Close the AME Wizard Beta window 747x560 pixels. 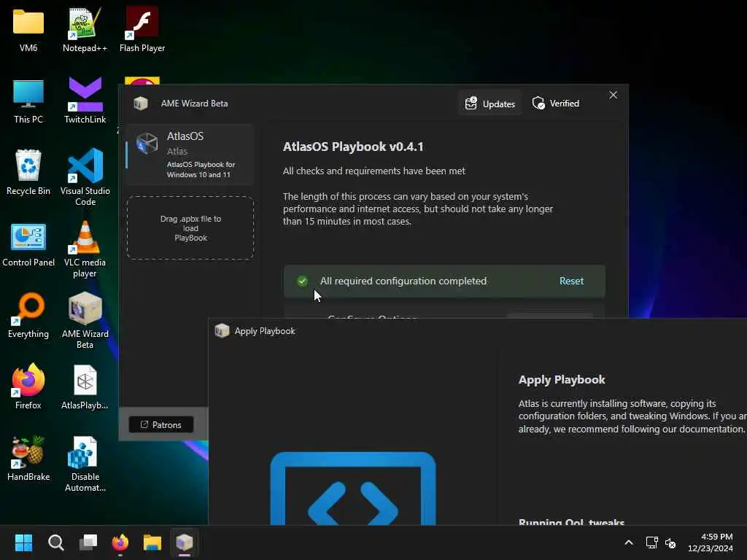(613, 96)
